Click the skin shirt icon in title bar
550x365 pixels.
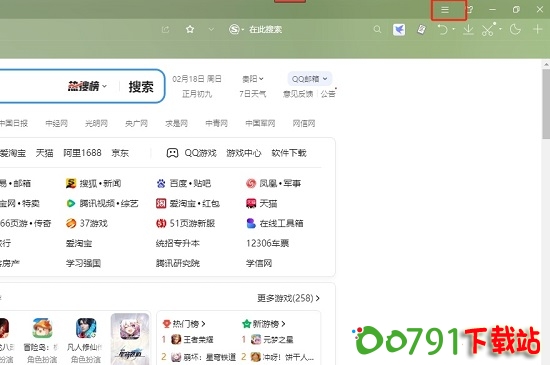click(x=470, y=10)
